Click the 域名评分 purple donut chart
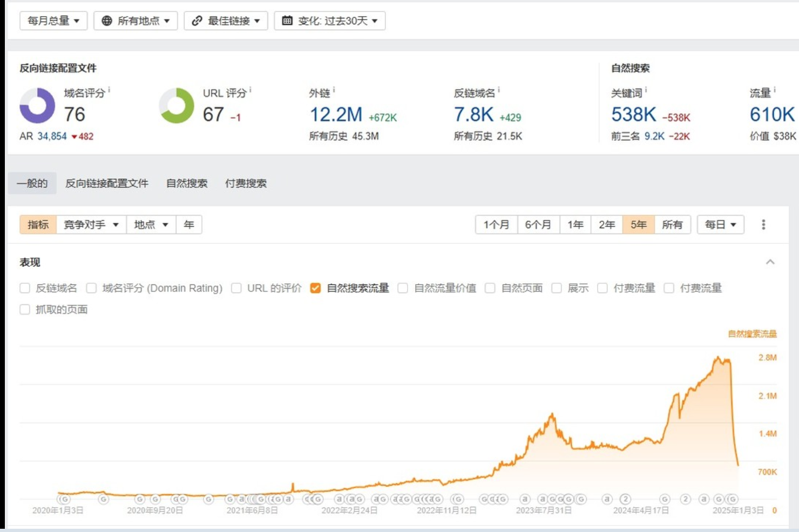 coord(37,106)
